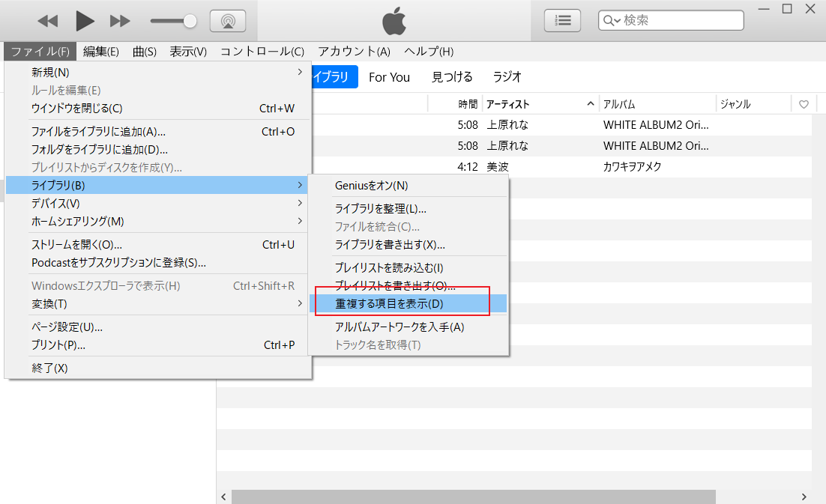Select ライブラリを書き出す(X)...
The width and height of the screenshot is (826, 504).
[409, 245]
